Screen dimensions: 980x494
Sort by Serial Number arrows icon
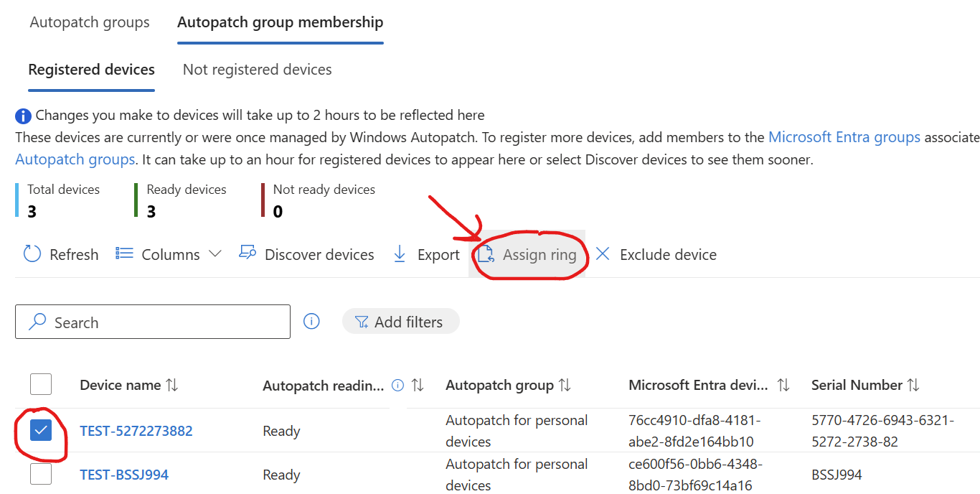(913, 385)
